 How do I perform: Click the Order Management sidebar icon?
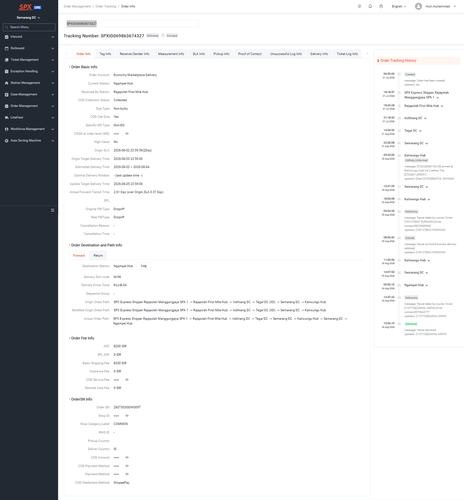(6, 106)
